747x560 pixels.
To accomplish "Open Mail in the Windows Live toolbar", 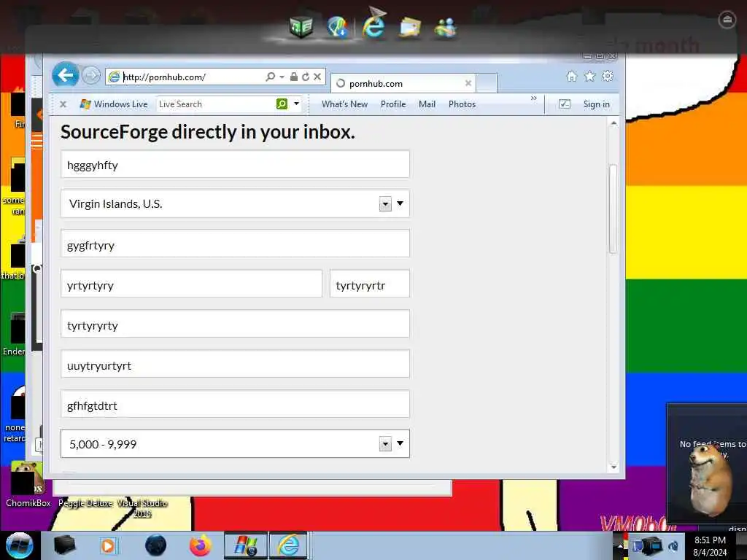I will [427, 104].
